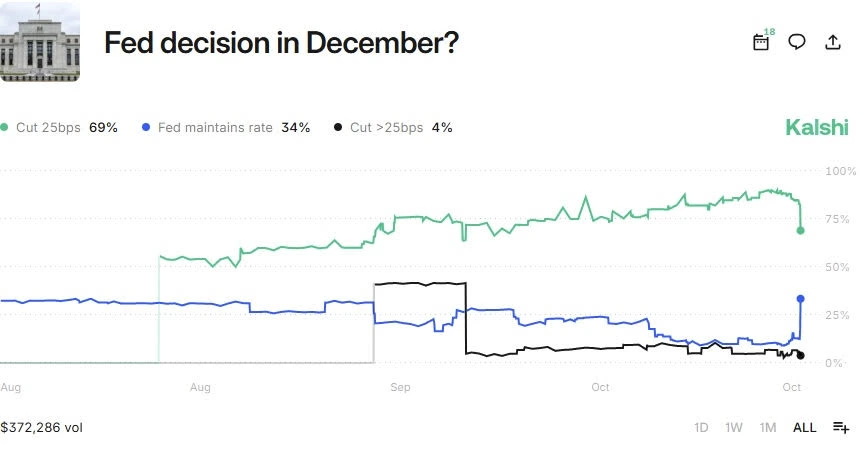
Task: Click the "Fed decision in December?" title
Action: tap(281, 43)
